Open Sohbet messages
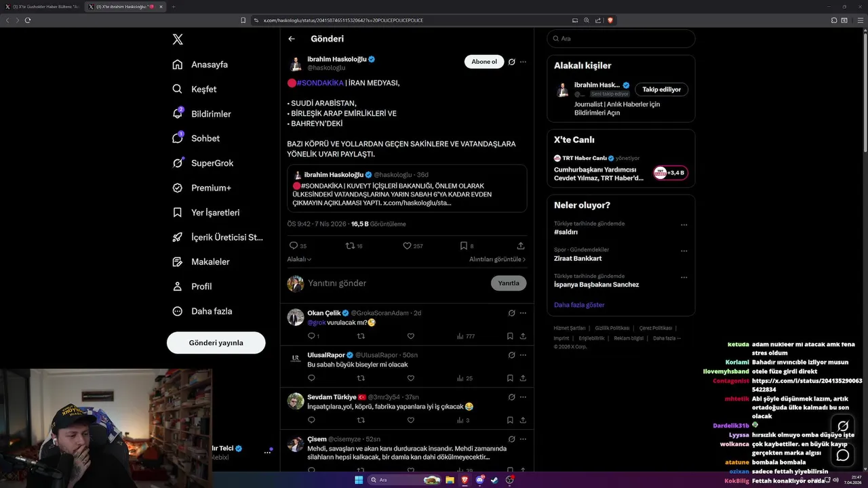 (196, 138)
